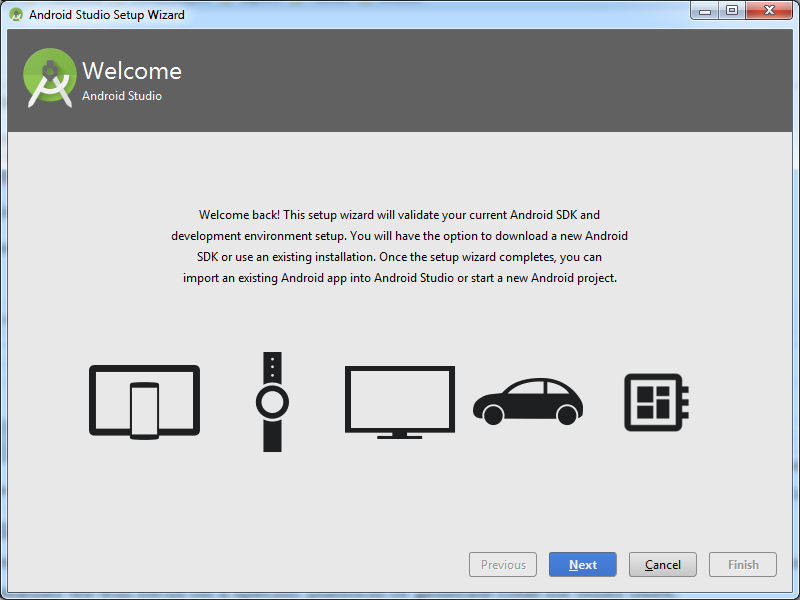Click the Cancel button

663,564
